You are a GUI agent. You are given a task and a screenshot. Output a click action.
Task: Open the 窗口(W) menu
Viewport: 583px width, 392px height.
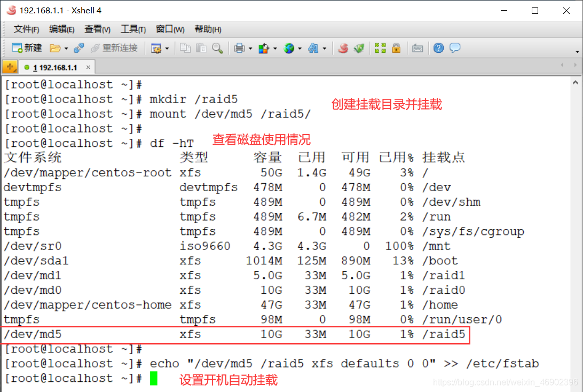(170, 29)
